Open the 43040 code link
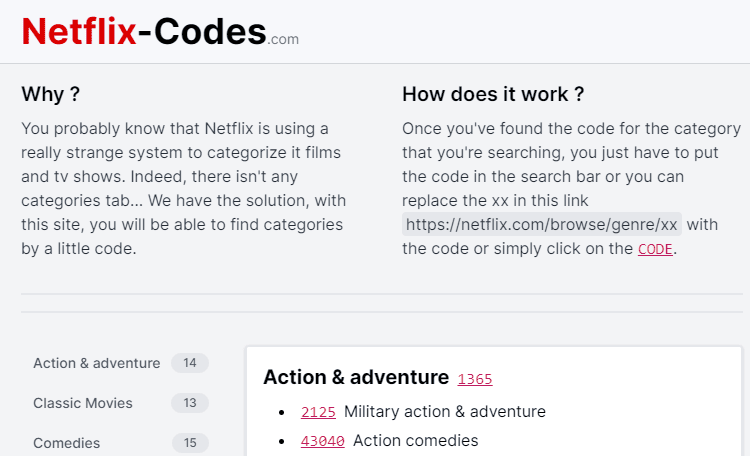 click(322, 441)
